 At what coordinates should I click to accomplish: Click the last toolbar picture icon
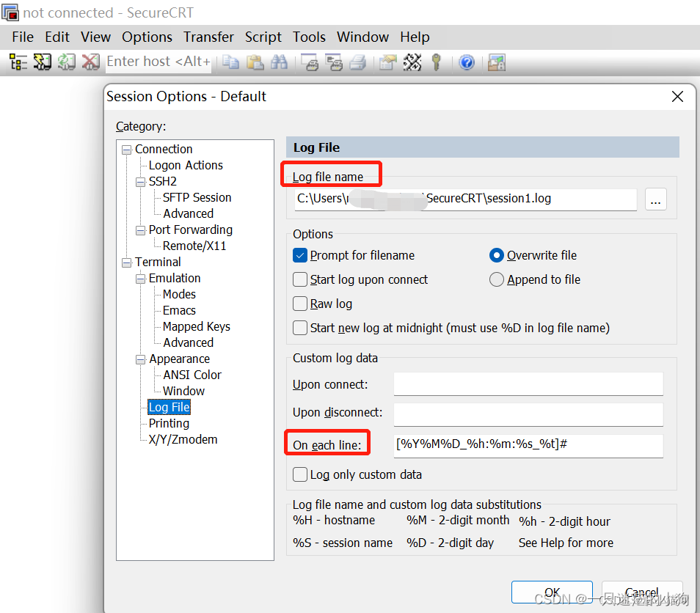[x=497, y=62]
